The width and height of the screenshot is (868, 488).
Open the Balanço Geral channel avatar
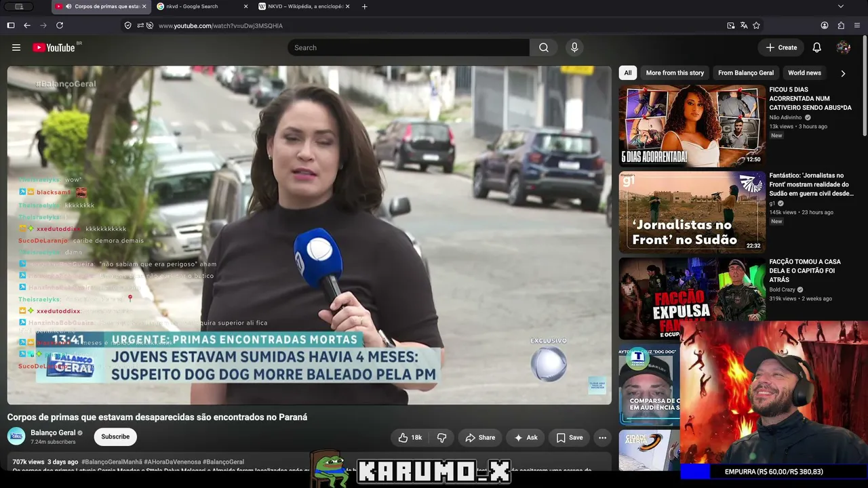pyautogui.click(x=16, y=436)
